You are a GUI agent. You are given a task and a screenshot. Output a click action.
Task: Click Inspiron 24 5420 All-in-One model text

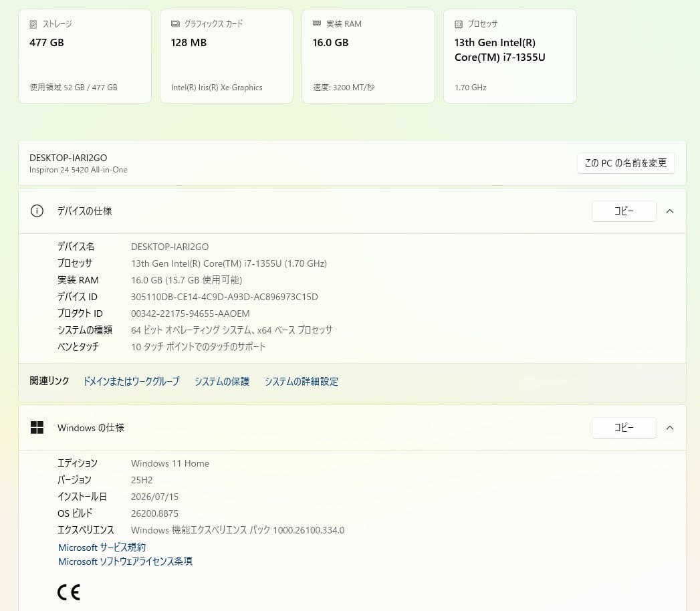point(78,170)
